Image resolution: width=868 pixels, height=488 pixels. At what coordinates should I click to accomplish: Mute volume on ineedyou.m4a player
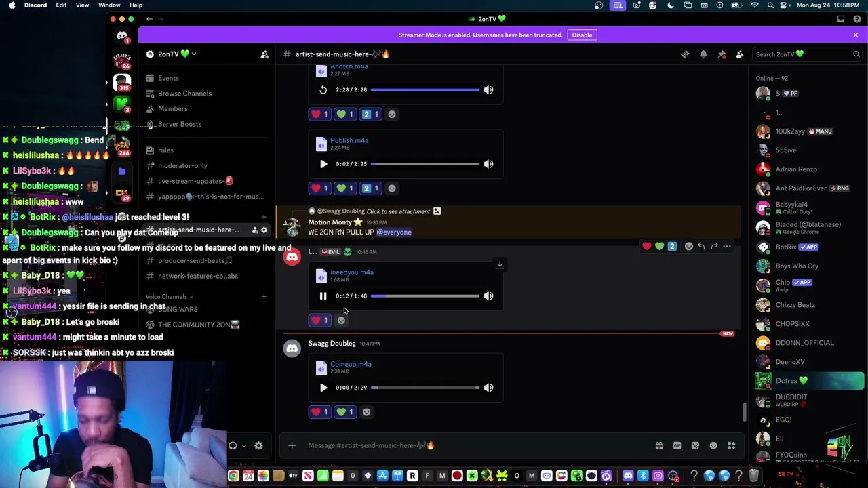point(488,296)
